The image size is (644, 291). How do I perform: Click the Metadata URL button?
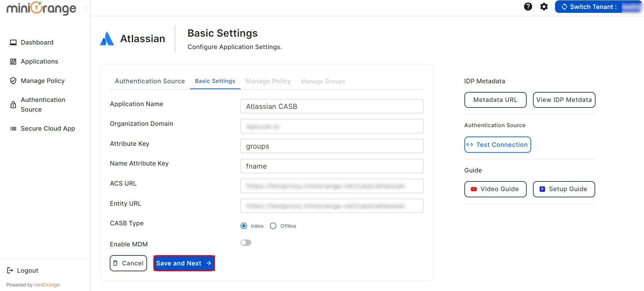(x=495, y=100)
